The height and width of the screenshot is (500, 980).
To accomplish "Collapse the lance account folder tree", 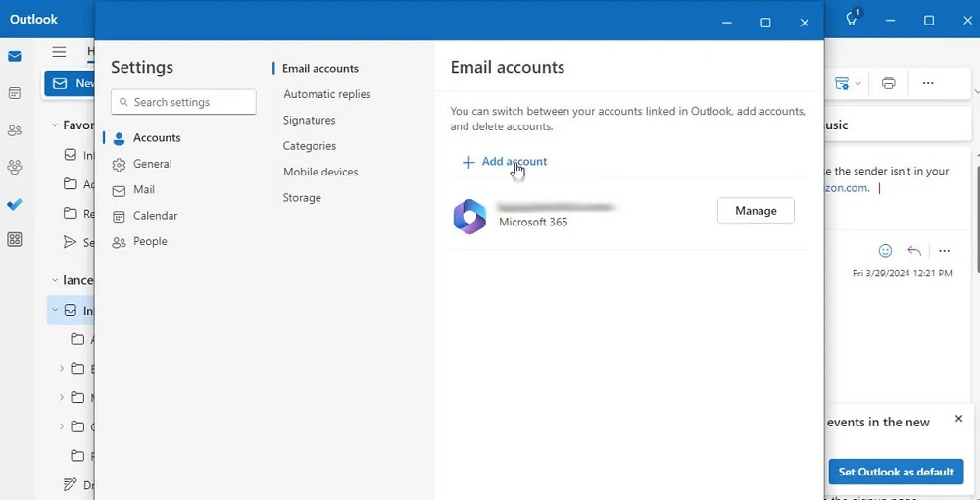I will tap(55, 280).
